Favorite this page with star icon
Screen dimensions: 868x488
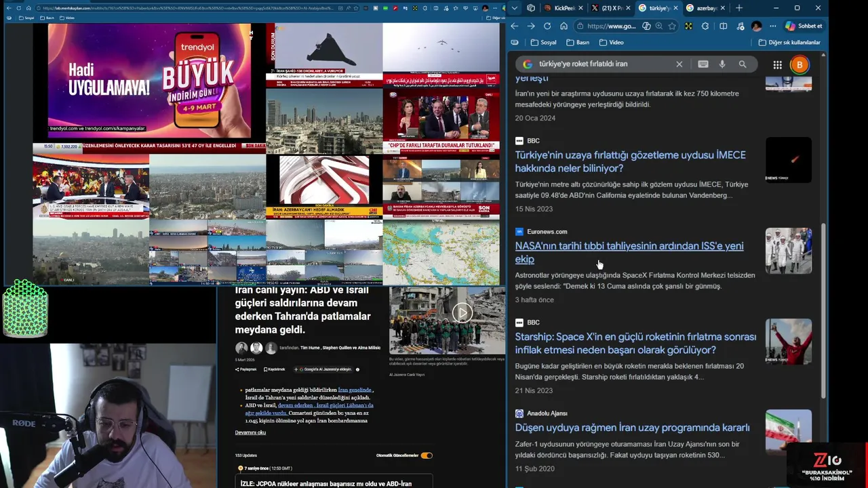672,26
